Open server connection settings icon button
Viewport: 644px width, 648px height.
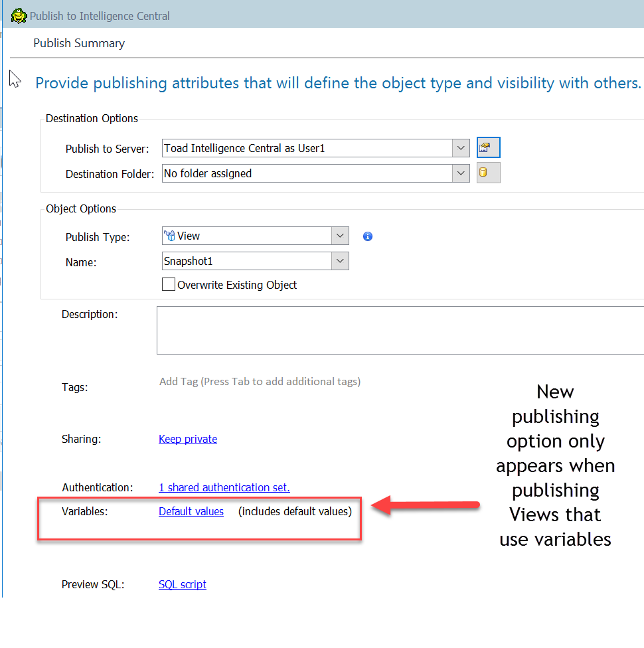click(x=488, y=147)
